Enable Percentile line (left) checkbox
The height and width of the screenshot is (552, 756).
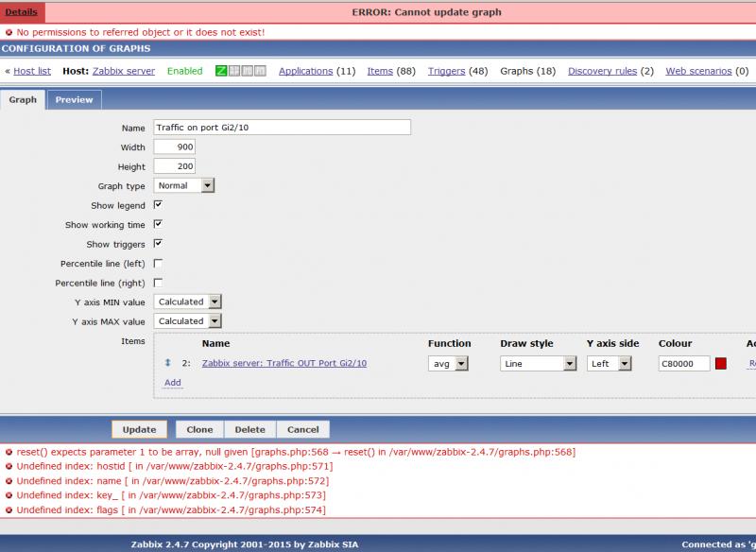click(158, 263)
